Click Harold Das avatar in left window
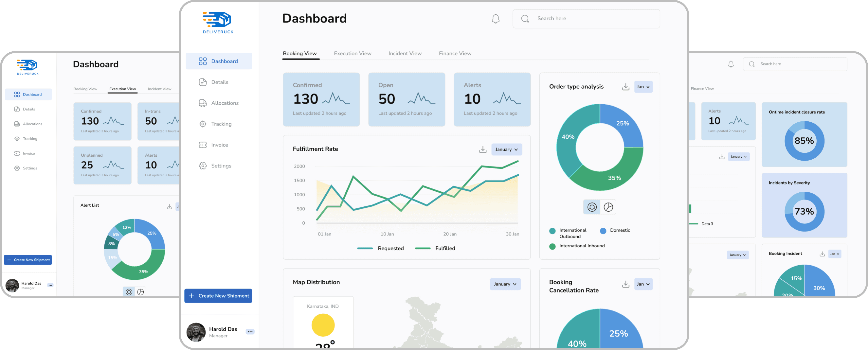868x350 pixels. point(12,285)
